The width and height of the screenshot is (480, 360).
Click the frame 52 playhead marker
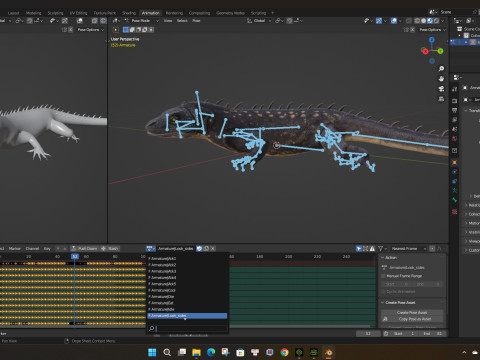click(75, 256)
